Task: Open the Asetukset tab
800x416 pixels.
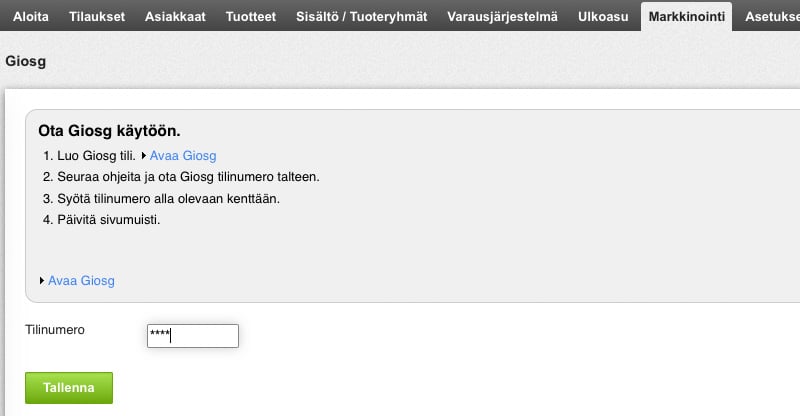Action: [772, 16]
